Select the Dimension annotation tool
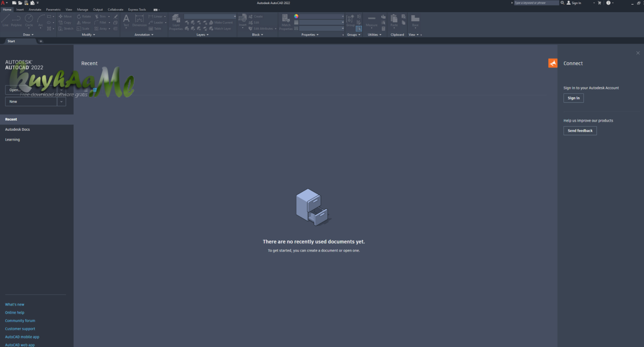This screenshot has width=644, height=347. [x=140, y=21]
